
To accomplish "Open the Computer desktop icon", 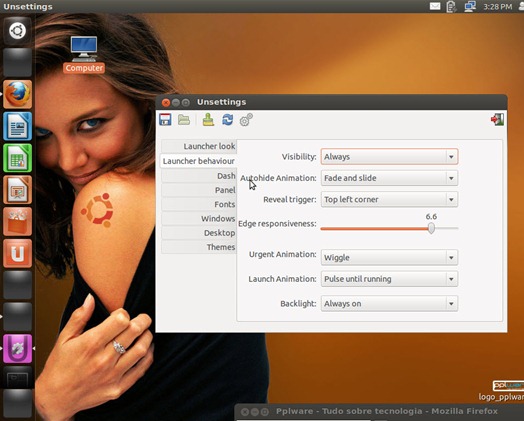I will pyautogui.click(x=84, y=54).
